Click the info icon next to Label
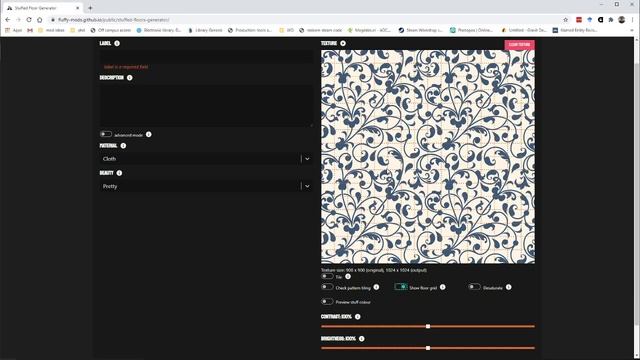 [x=117, y=43]
